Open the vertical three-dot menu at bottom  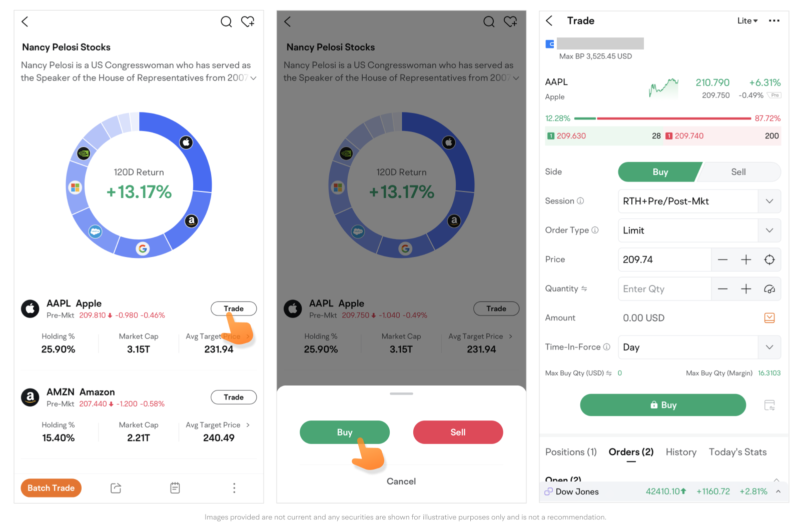coord(234,488)
